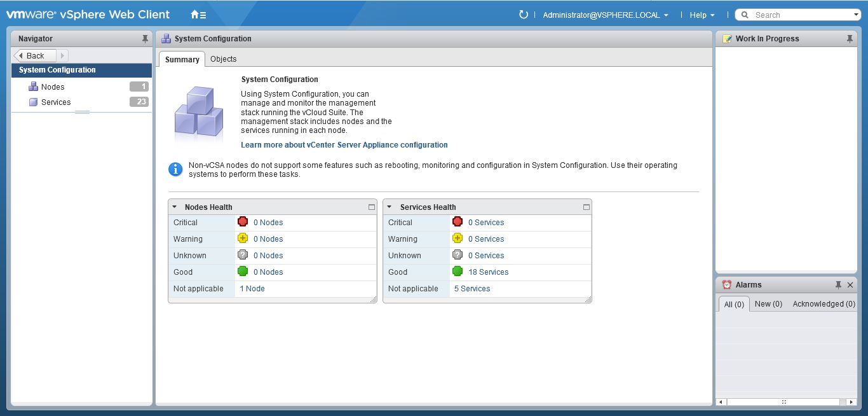
Task: Click the Back navigation button
Action: (35, 56)
